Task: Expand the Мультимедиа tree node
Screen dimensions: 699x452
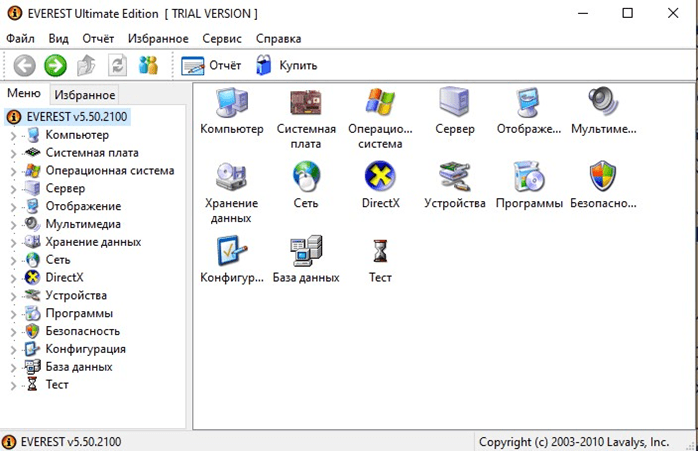Action: (13, 225)
